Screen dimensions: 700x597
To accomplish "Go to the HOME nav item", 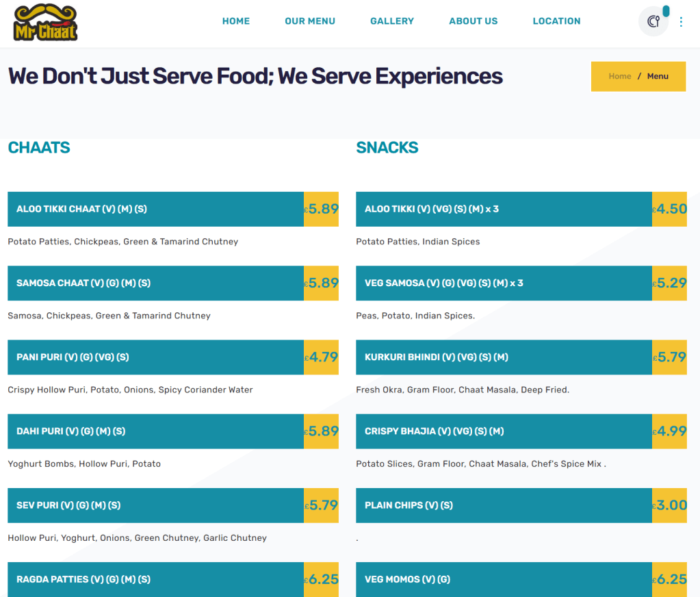I will coord(236,21).
